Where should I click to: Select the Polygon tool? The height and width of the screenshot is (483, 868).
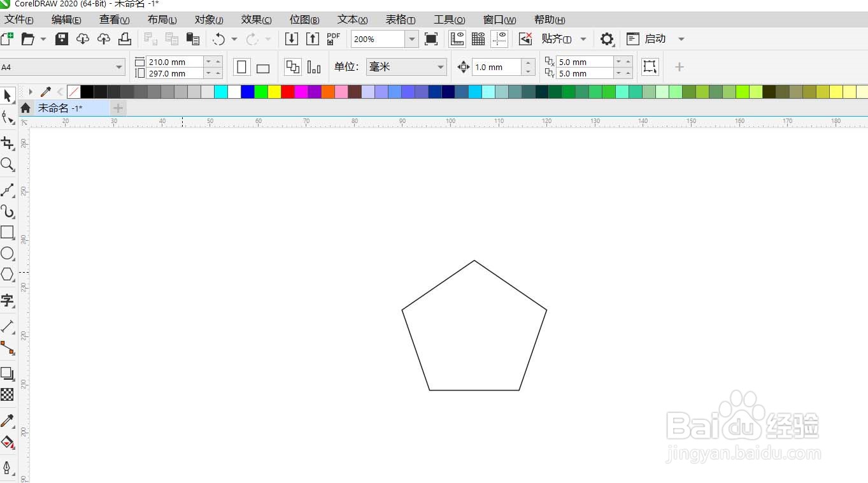point(8,275)
